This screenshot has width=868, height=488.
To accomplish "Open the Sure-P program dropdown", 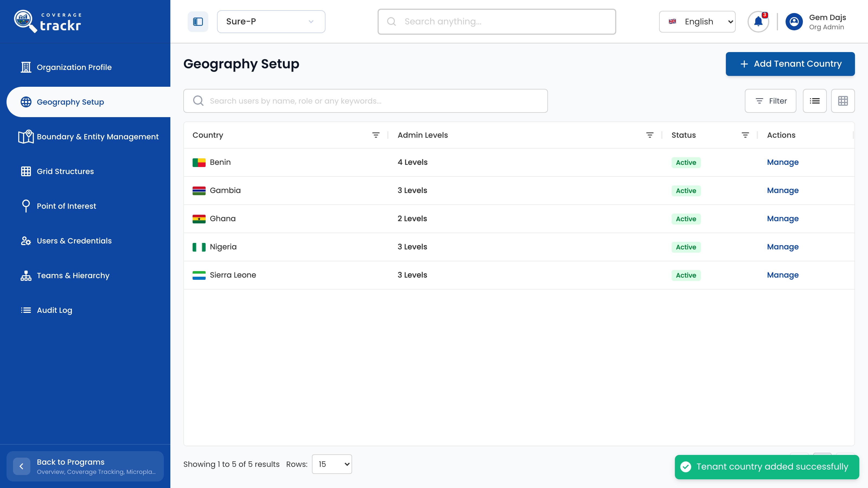I will click(x=271, y=22).
